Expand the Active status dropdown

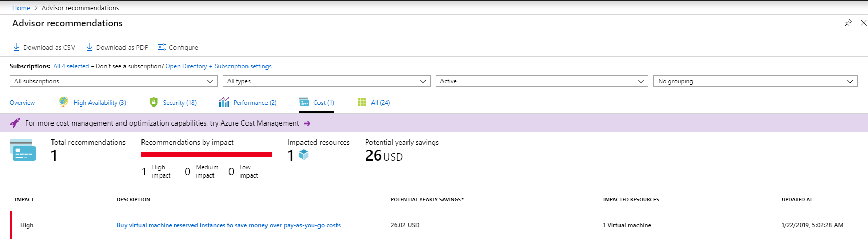coord(541,81)
